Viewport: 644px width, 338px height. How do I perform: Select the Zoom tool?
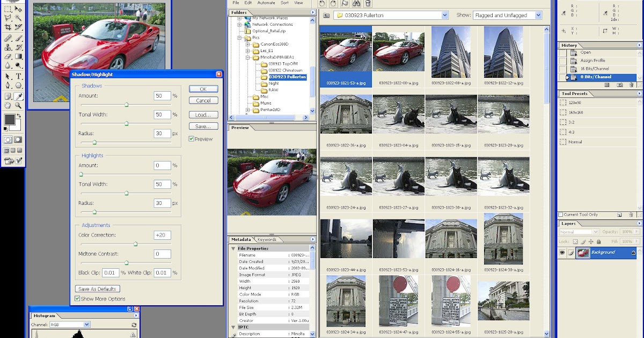coord(18,104)
